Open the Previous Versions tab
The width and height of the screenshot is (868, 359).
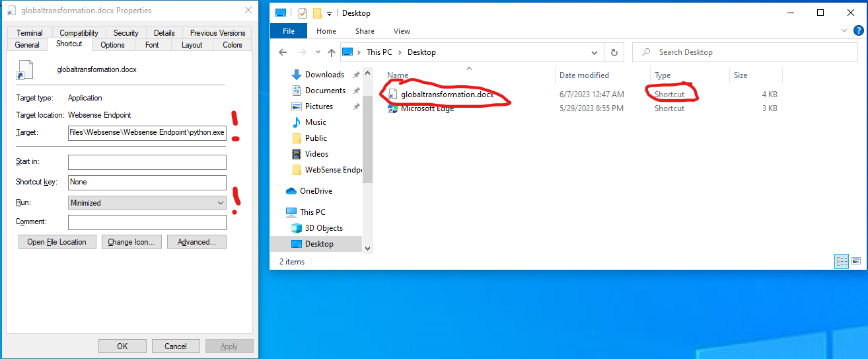point(217,32)
